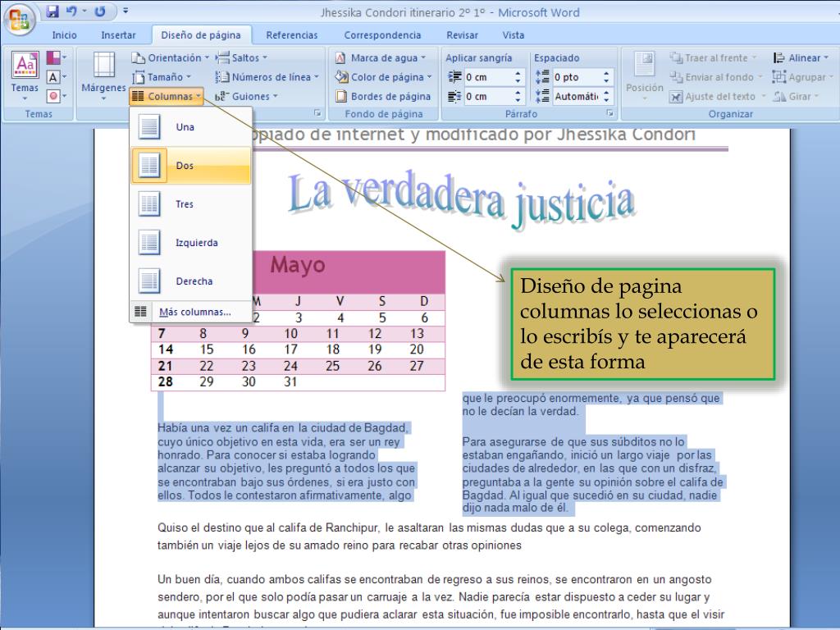Open Párrafo dialog launcher
The height and width of the screenshot is (630, 840).
click(609, 113)
